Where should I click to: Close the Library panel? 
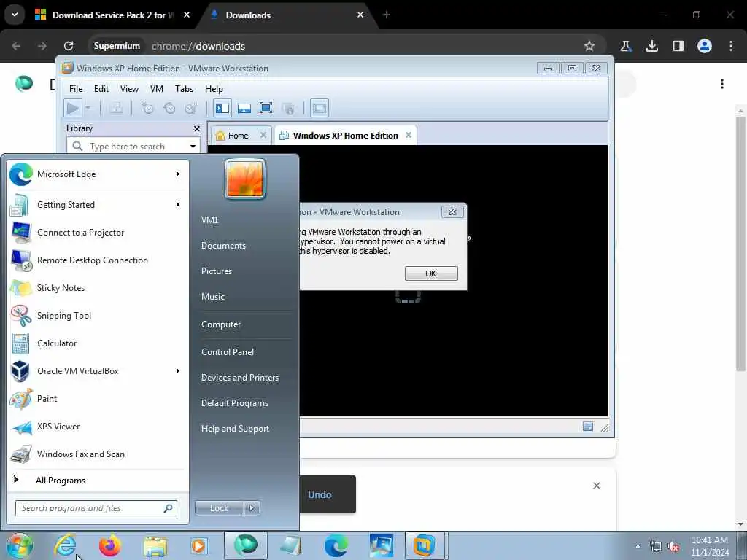(197, 128)
